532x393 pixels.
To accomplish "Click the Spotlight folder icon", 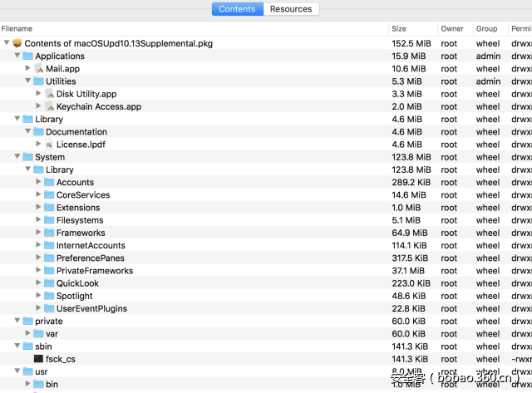I will click(50, 296).
